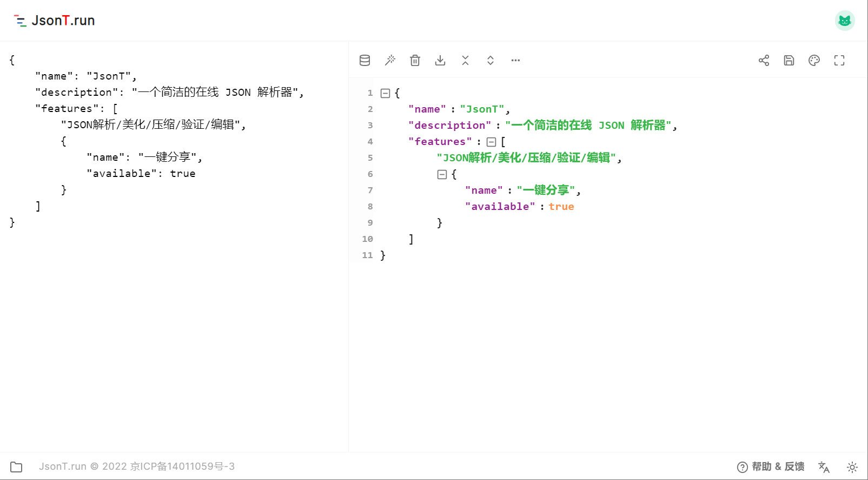Open the folder icon in bottom bar

(16, 467)
